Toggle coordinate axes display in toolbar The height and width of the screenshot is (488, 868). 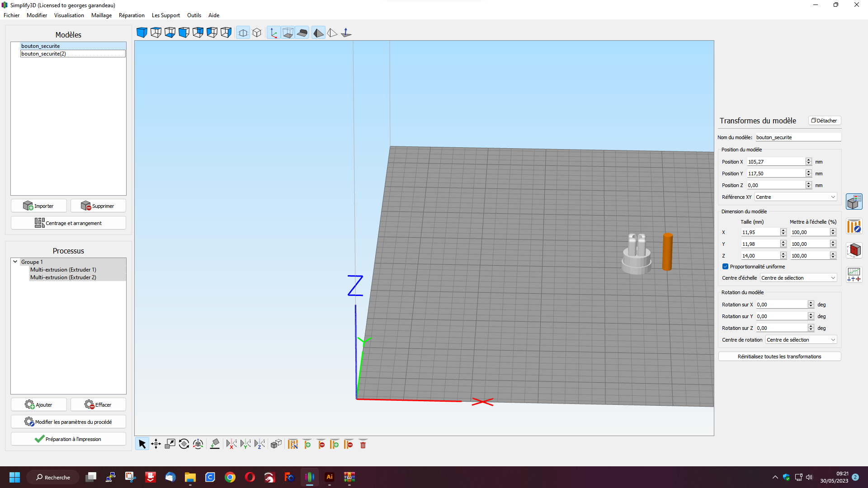click(x=274, y=33)
